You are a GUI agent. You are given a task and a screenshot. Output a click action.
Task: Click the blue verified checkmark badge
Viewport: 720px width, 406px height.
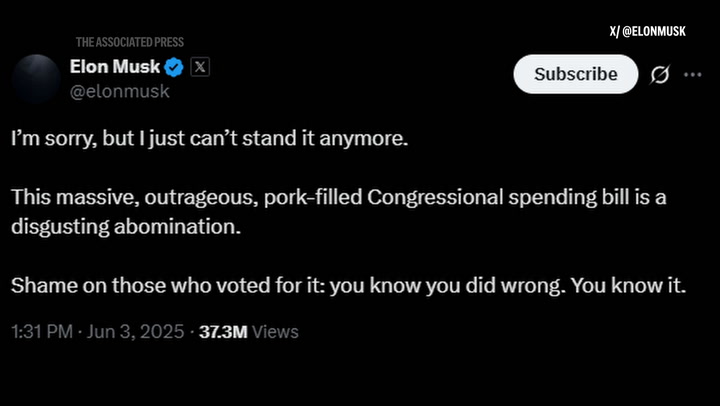tap(174, 68)
